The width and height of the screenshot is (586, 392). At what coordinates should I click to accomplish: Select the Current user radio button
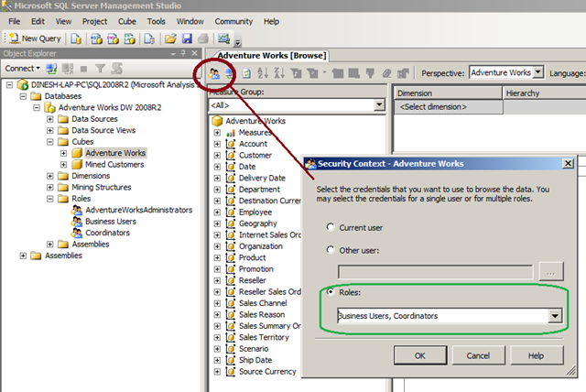pos(331,227)
